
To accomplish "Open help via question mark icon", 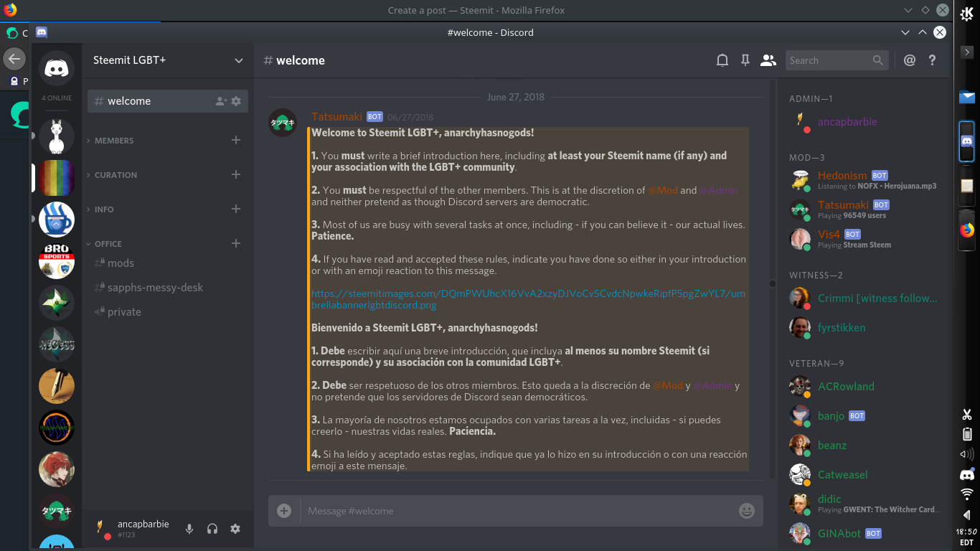I will pyautogui.click(x=933, y=60).
